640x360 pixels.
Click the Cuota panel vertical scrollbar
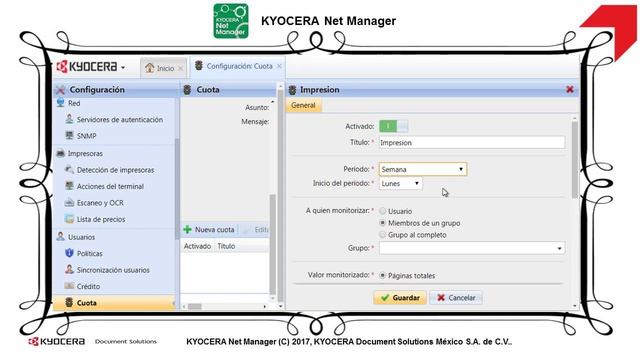coord(280,196)
